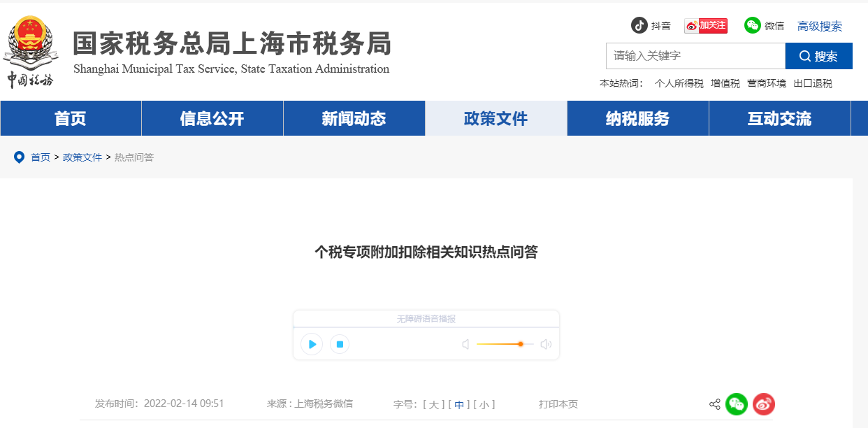Share the article to Weibo

point(763,404)
